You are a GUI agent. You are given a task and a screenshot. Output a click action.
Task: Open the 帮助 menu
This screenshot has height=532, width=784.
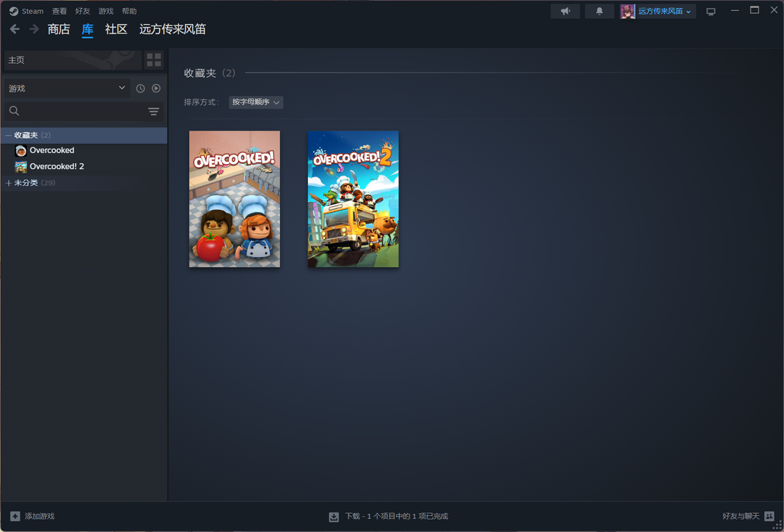pyautogui.click(x=129, y=11)
